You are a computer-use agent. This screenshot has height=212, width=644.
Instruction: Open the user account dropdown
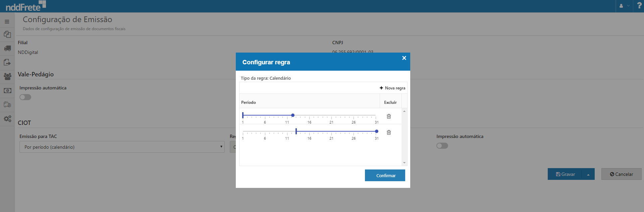[x=624, y=6]
